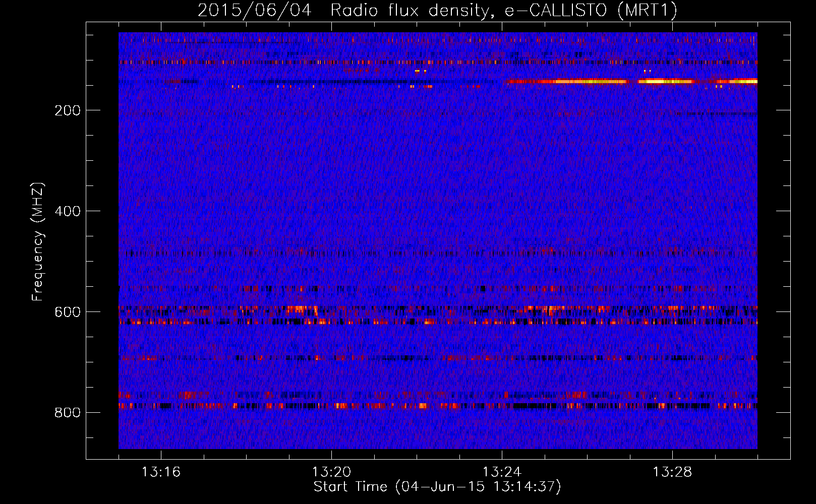Click the bright yellow emission band after 13:24
The height and width of the screenshot is (504, 816).
pyautogui.click(x=631, y=81)
